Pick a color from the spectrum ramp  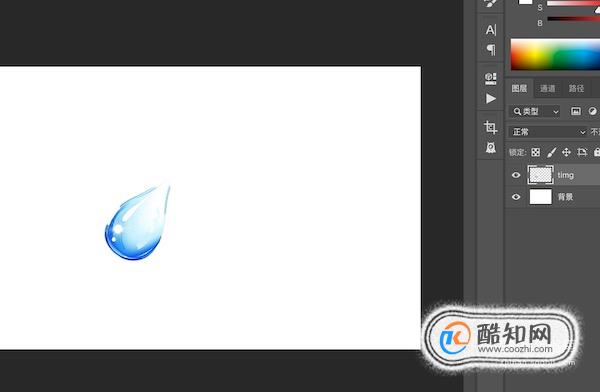[x=555, y=54]
